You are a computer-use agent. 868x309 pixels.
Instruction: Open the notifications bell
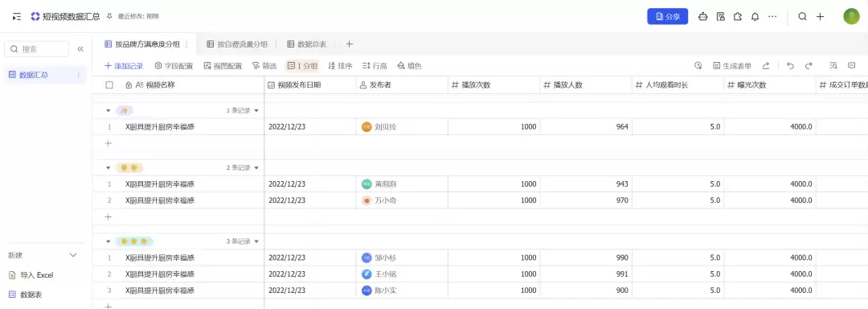(755, 17)
